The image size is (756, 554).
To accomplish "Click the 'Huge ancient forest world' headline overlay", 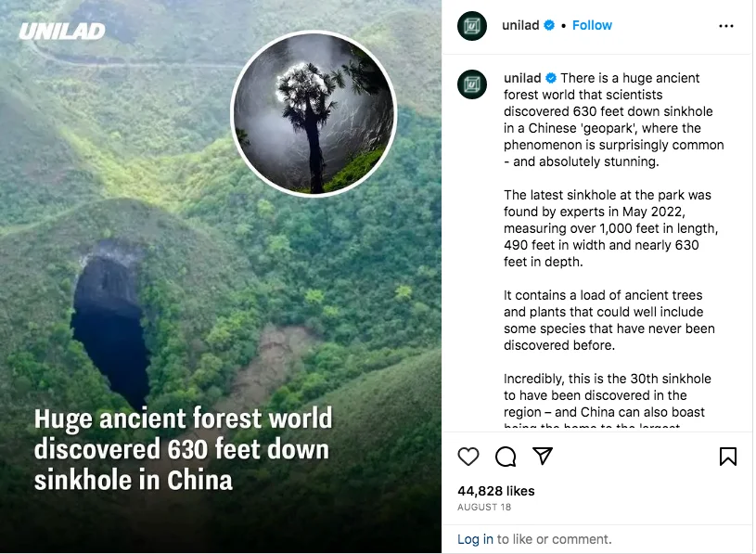I will tap(183, 449).
